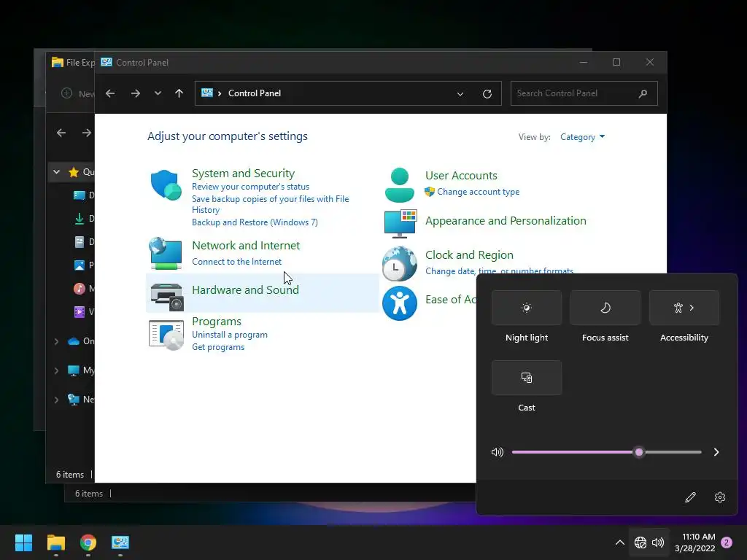
Task: Click Get programs link
Action: (x=218, y=347)
